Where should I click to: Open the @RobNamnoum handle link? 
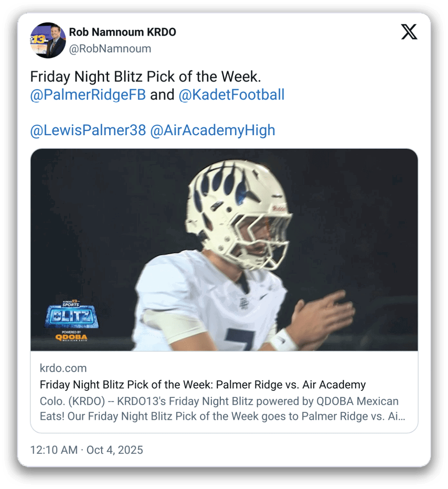tap(110, 49)
